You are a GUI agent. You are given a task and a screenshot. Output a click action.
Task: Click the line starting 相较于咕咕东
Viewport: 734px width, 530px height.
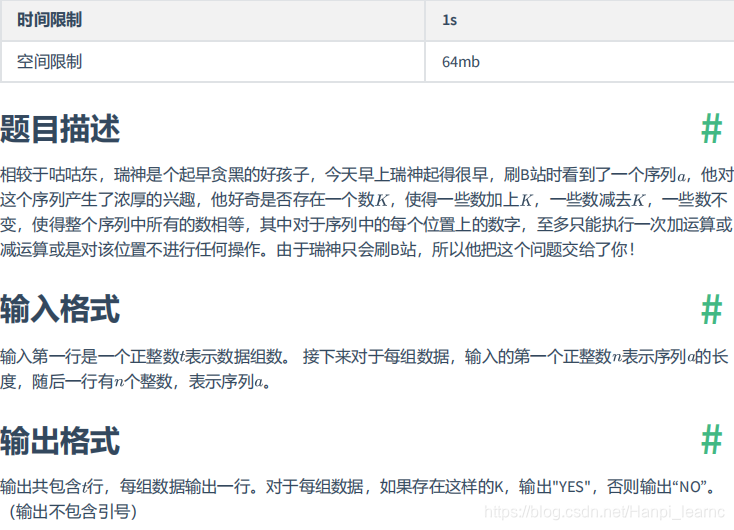pos(367,175)
